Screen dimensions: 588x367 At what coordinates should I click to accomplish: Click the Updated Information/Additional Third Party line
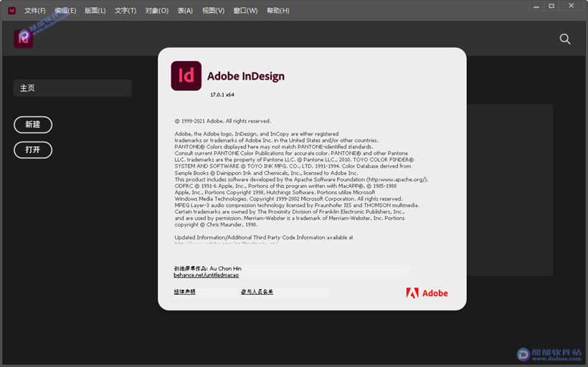(x=264, y=237)
